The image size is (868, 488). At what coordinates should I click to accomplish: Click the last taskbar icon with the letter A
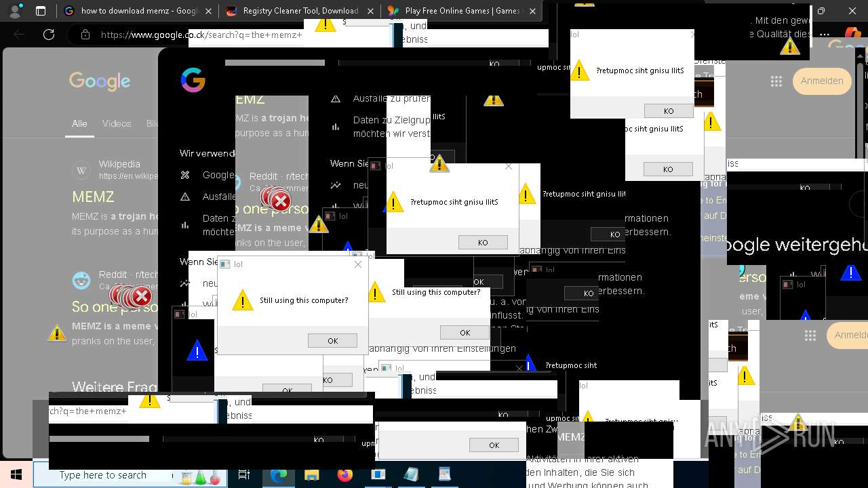tap(444, 475)
